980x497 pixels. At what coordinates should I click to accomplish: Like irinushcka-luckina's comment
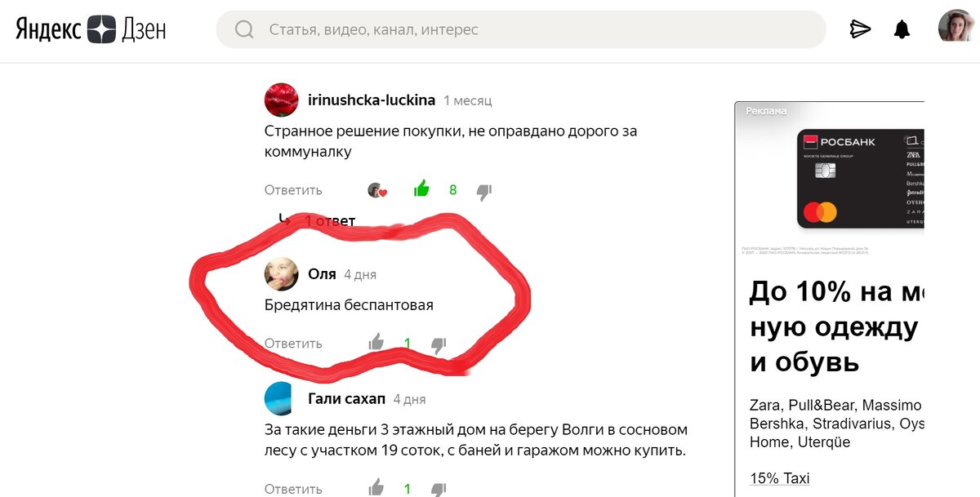click(421, 189)
